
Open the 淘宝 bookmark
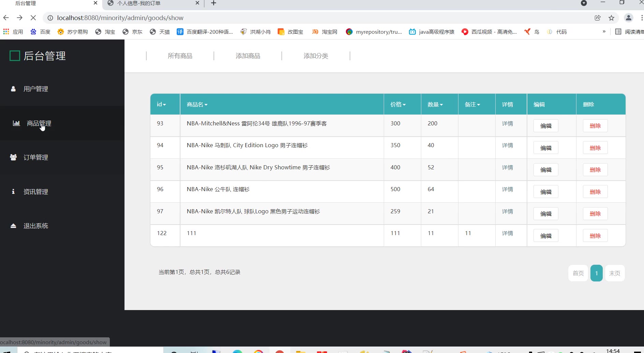(105, 32)
